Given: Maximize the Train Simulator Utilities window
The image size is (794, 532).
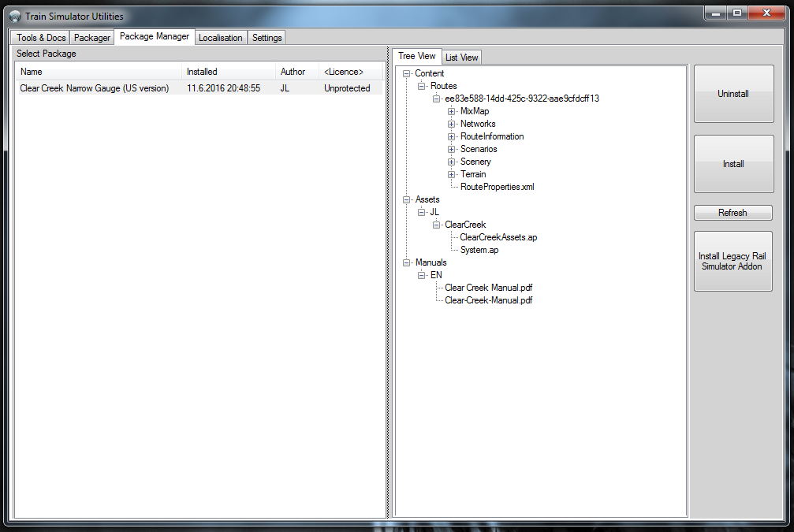Looking at the screenshot, I should (x=737, y=13).
